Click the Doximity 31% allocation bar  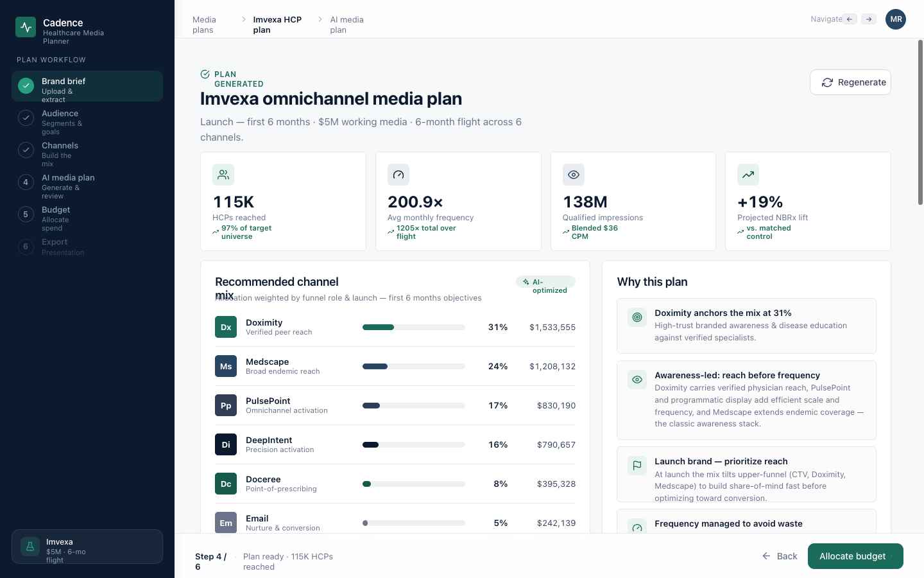[x=414, y=327]
